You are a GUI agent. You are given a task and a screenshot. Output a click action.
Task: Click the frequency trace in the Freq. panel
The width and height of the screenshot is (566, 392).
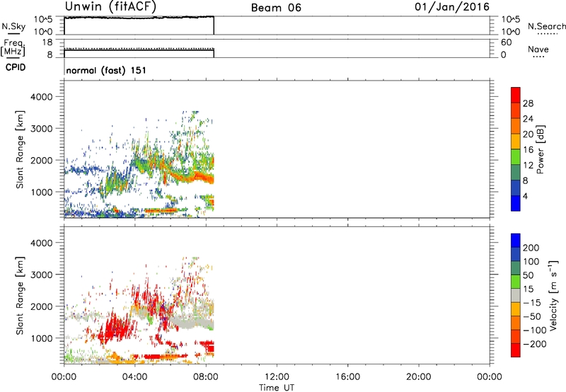tap(139, 50)
